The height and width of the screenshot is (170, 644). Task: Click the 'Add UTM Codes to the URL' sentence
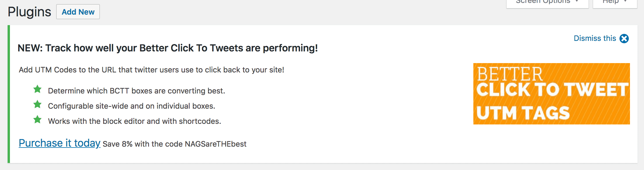(151, 70)
